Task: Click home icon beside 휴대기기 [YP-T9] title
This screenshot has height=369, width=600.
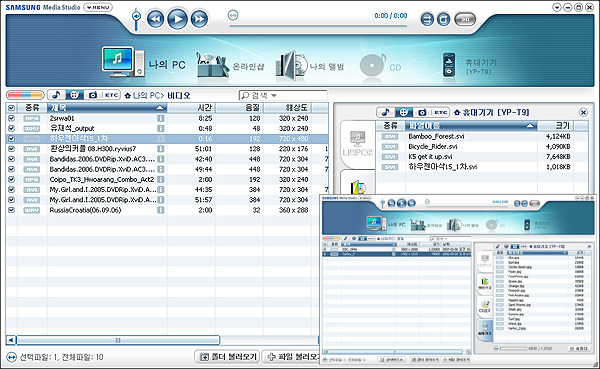Action: click(x=457, y=113)
